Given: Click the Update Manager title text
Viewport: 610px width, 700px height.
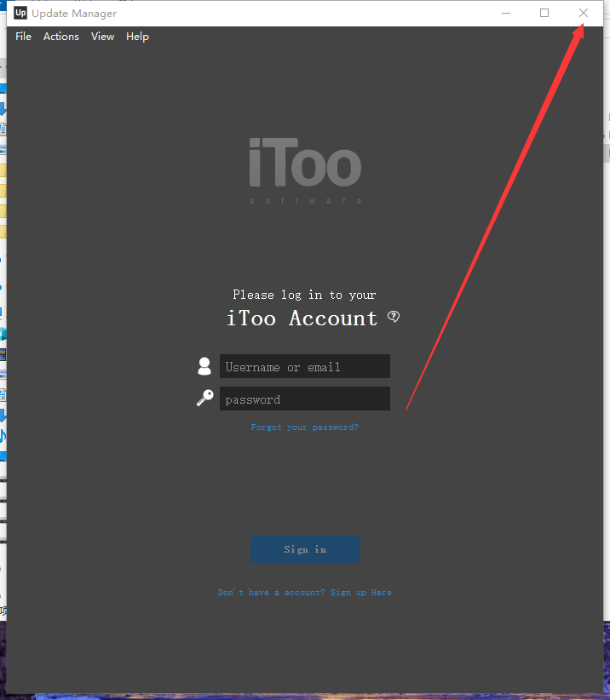Looking at the screenshot, I should coord(74,14).
